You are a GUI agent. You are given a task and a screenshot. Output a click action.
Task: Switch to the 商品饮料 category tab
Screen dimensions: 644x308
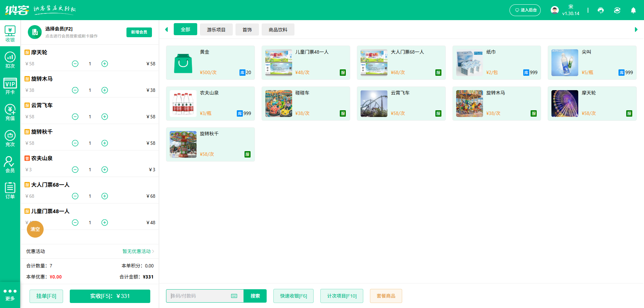pos(278,29)
